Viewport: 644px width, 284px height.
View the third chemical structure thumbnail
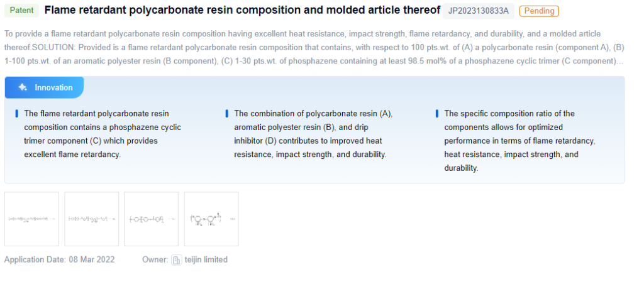[x=152, y=219]
